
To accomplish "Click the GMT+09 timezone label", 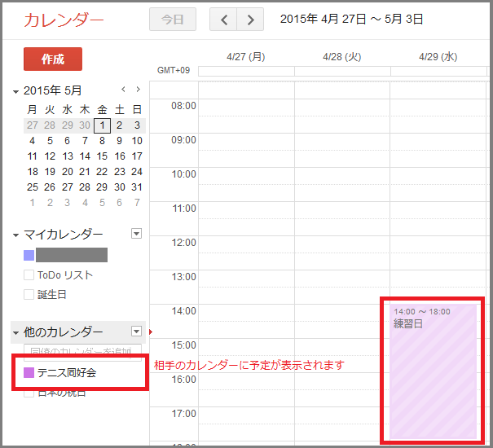I will 174,70.
